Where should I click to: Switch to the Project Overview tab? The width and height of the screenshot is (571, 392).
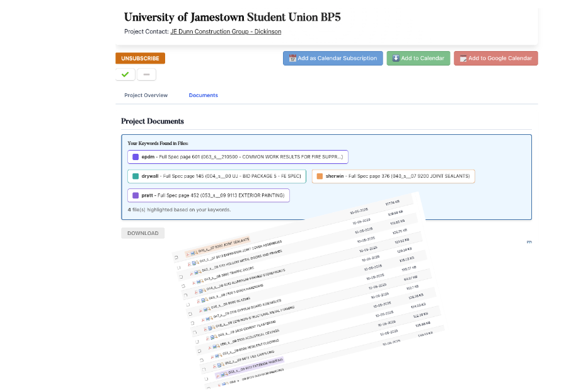click(146, 95)
